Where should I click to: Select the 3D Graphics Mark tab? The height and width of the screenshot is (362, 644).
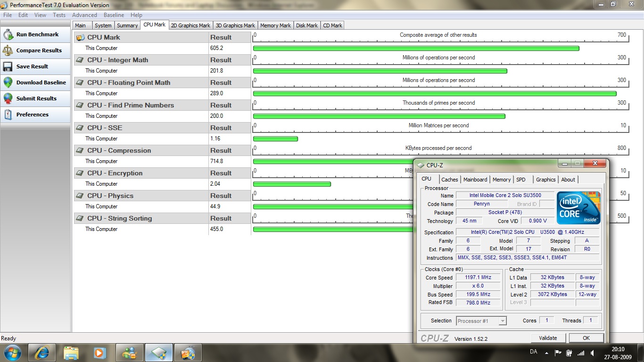pyautogui.click(x=235, y=25)
